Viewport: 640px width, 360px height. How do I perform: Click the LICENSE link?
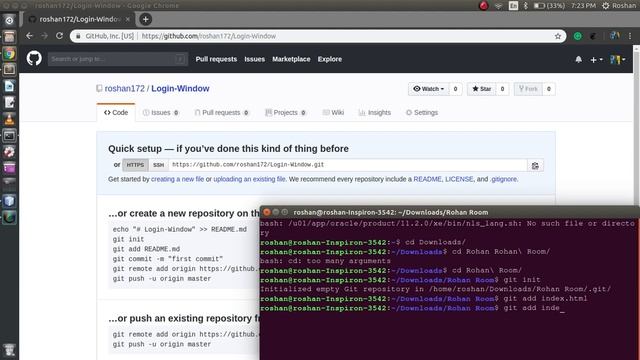[x=459, y=179]
